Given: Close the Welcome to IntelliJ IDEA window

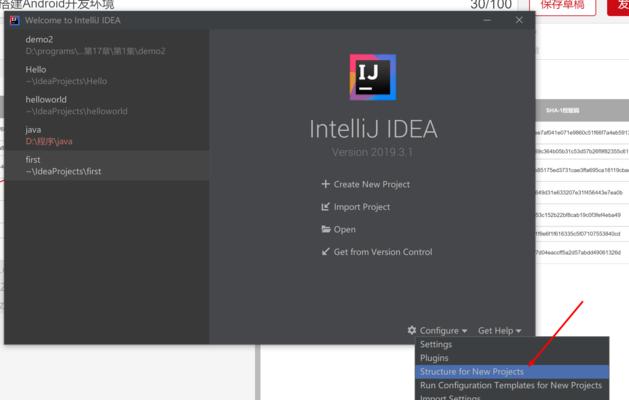Looking at the screenshot, I should tap(519, 20).
